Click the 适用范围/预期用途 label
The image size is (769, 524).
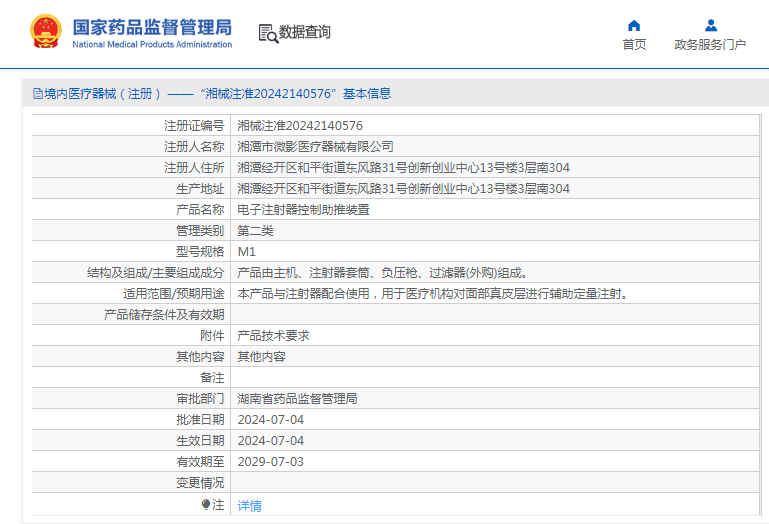click(x=174, y=294)
